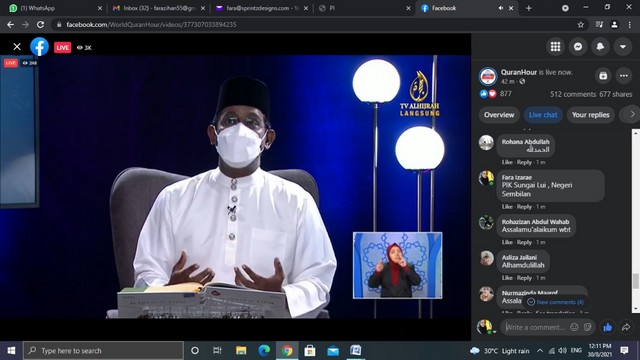
Task: Reply to Asliza Jailani's comment
Action: (524, 278)
